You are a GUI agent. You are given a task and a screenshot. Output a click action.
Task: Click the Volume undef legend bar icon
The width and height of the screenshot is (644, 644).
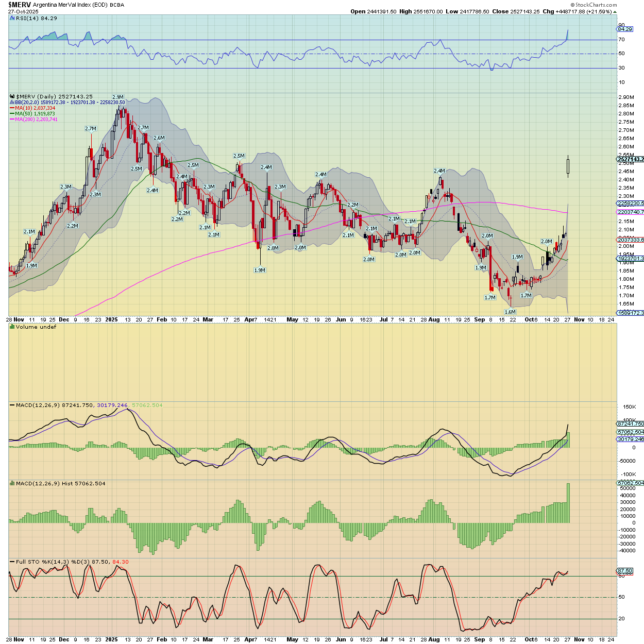point(12,327)
